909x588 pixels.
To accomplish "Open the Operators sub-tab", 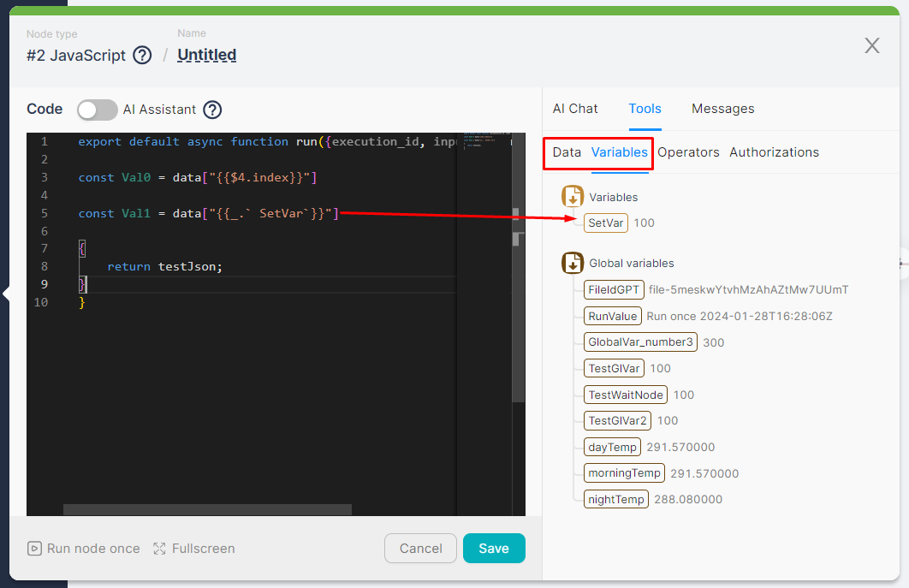I will click(688, 152).
